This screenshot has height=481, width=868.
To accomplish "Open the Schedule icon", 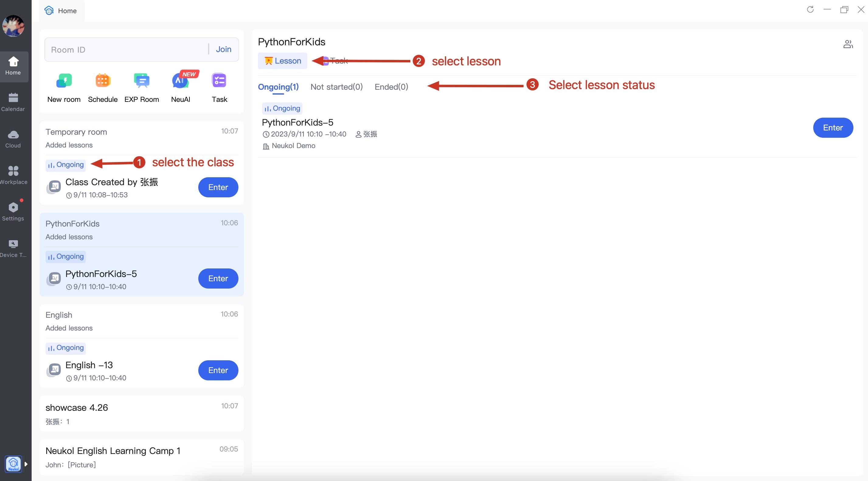I will 103,81.
